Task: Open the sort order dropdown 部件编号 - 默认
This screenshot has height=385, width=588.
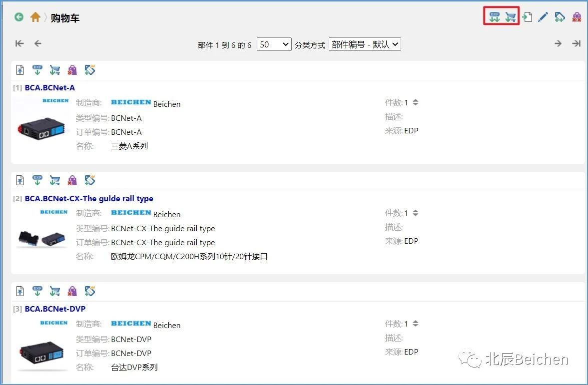Action: pyautogui.click(x=365, y=44)
